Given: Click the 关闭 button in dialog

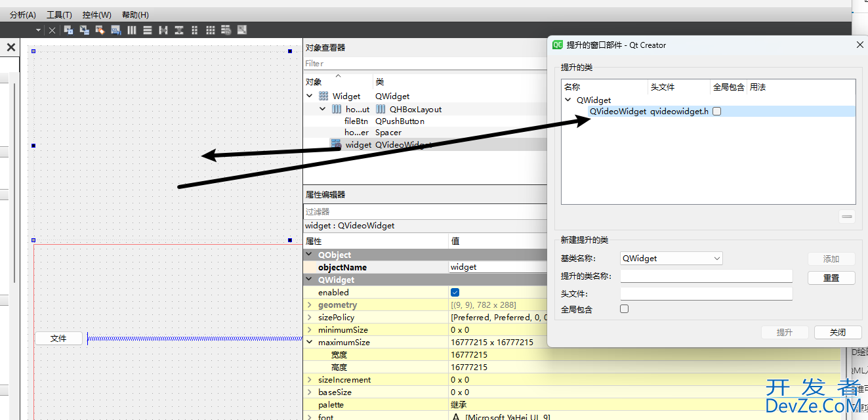Looking at the screenshot, I should pos(838,333).
